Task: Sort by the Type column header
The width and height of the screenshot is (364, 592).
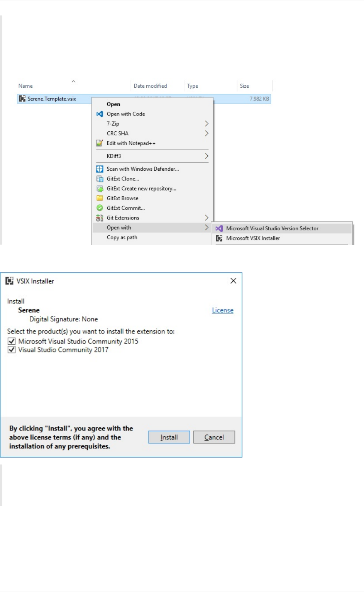Action: pos(193,86)
